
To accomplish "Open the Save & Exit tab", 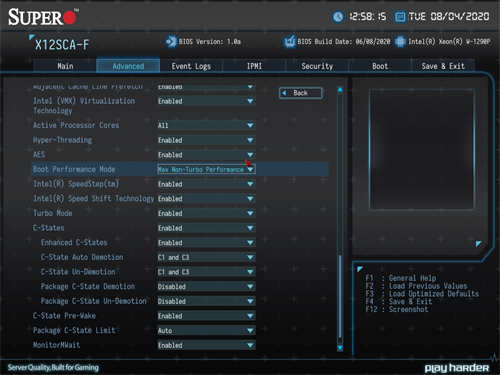I will (x=443, y=66).
